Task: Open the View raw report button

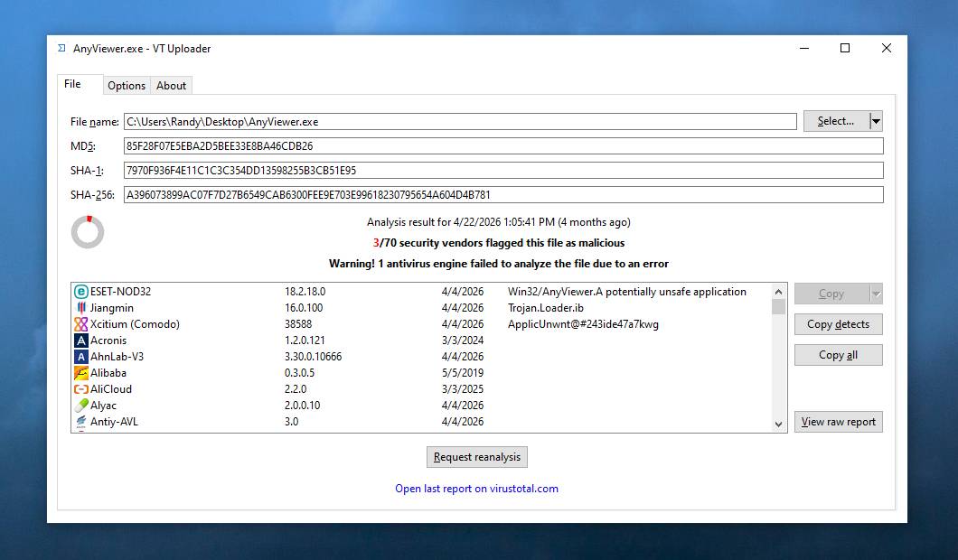Action: pos(839,422)
